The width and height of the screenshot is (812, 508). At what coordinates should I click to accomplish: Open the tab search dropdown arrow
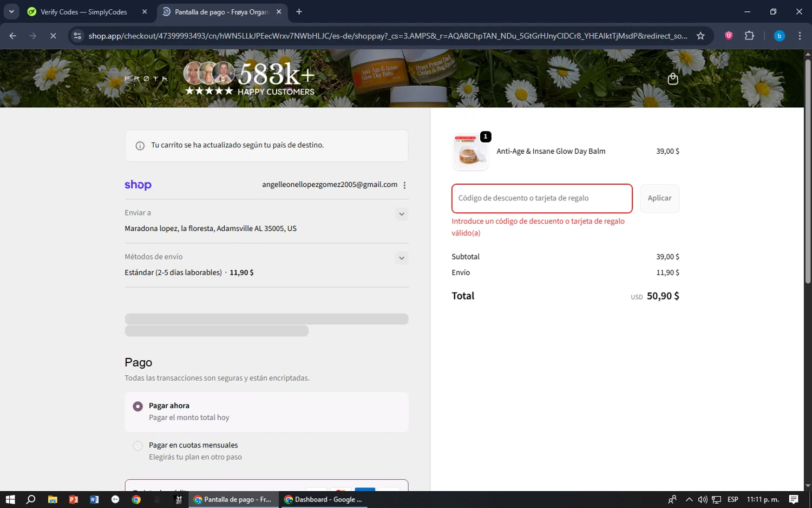click(11, 11)
